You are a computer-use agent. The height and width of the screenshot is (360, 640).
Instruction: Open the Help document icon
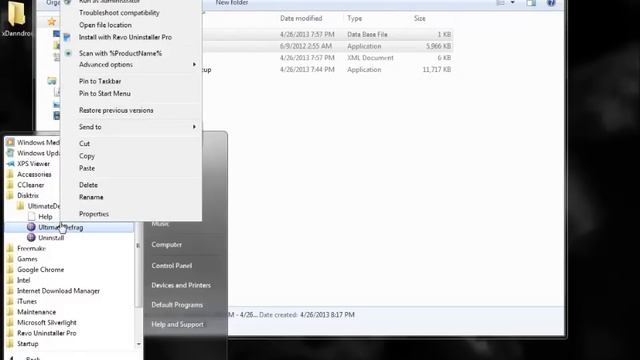[31, 216]
